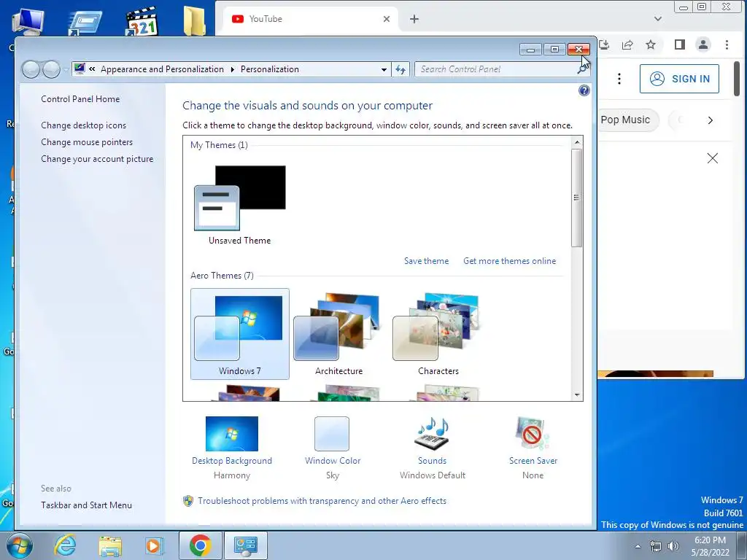Viewport: 747px width, 560px height.
Task: Select the Architecture theme
Action: [338, 334]
